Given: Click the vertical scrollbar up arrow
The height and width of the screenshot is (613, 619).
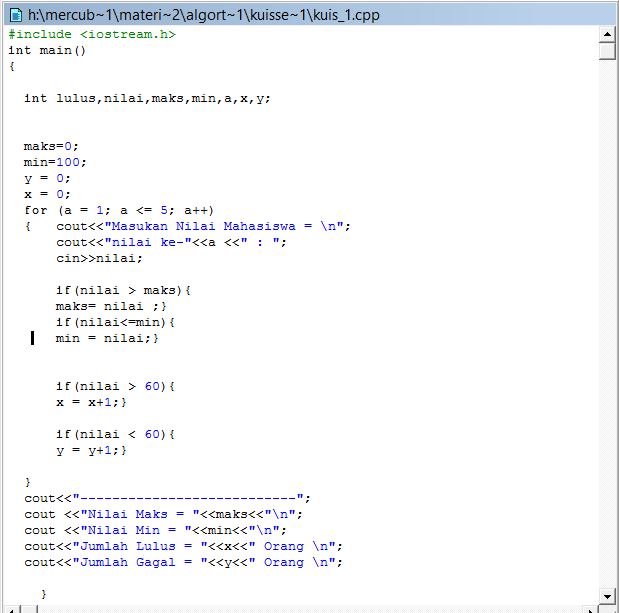Looking at the screenshot, I should pyautogui.click(x=607, y=34).
